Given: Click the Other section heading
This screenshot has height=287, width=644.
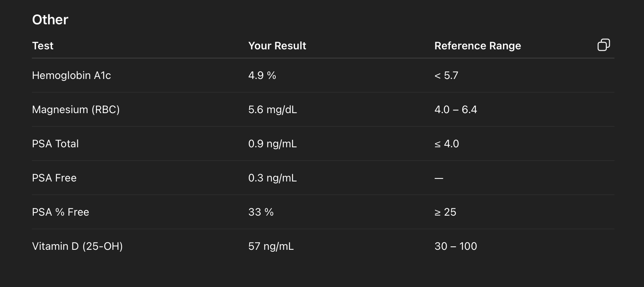Looking at the screenshot, I should point(50,20).
